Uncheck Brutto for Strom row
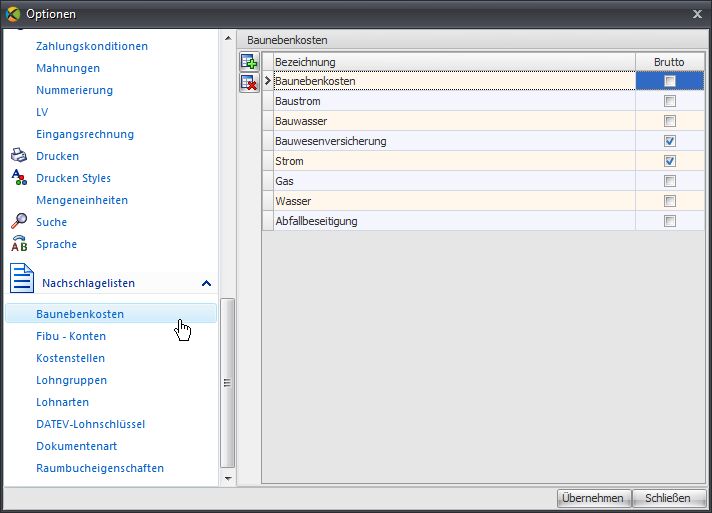Image resolution: width=712 pixels, height=513 pixels. coord(669,161)
